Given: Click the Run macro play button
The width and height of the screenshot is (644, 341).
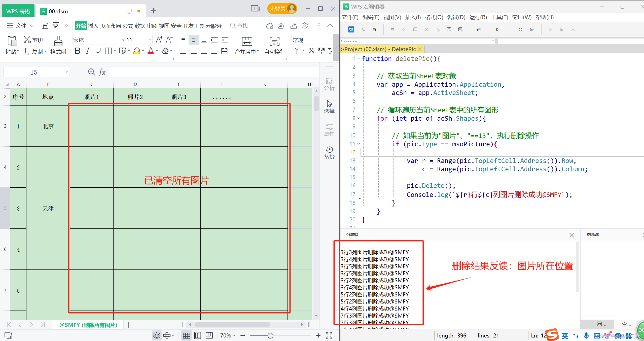Looking at the screenshot, I should (x=497, y=29).
